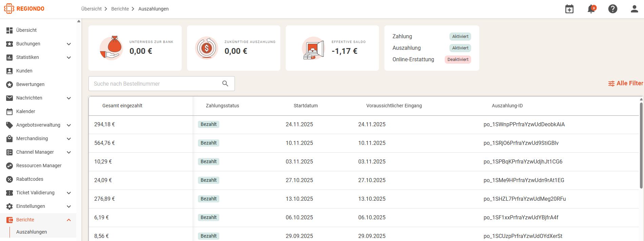644x241 pixels.
Task: Open the notifications bell
Action: 591,9
